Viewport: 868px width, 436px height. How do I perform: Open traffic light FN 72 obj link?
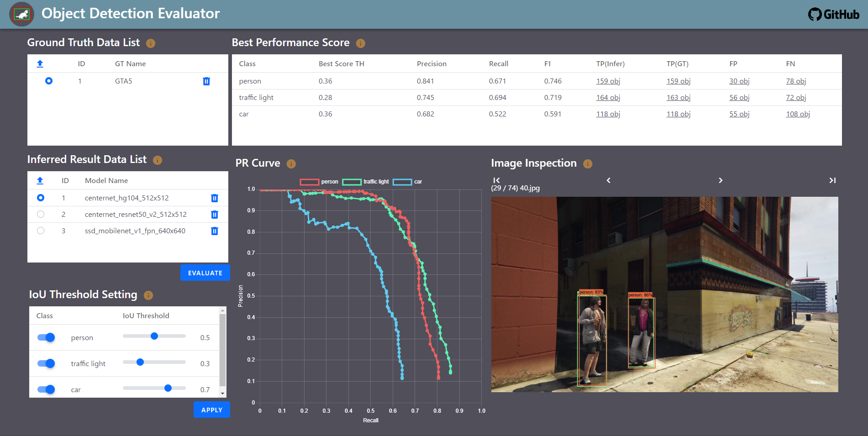[796, 98]
